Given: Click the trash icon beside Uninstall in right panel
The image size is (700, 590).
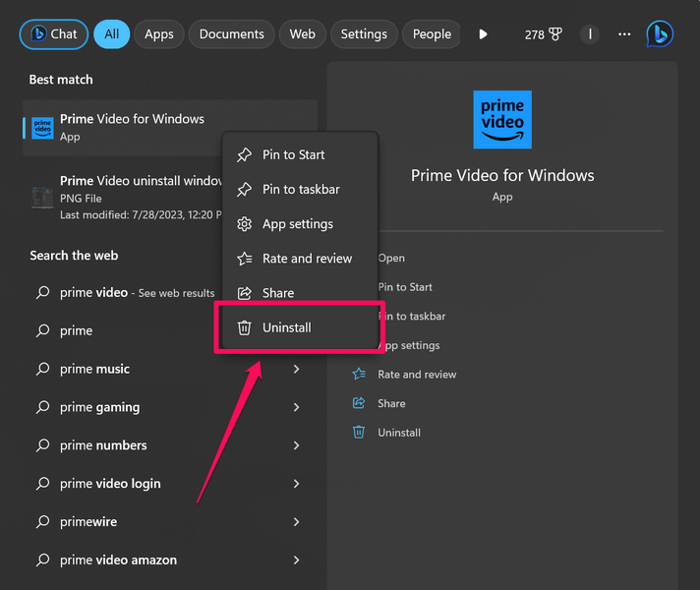Looking at the screenshot, I should [x=359, y=433].
